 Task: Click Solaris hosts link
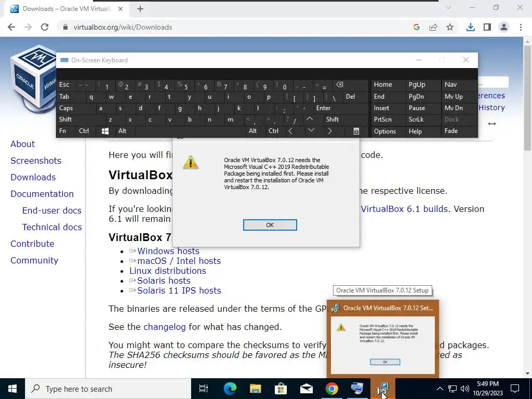tap(164, 281)
